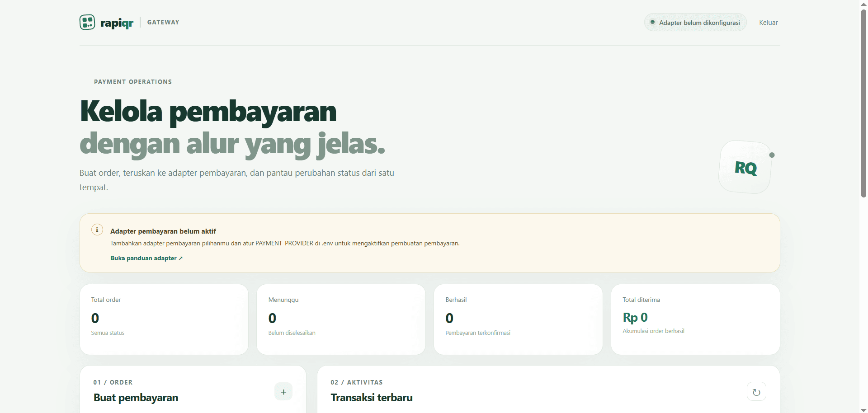
Task: Click the Semua status caption
Action: point(108,333)
